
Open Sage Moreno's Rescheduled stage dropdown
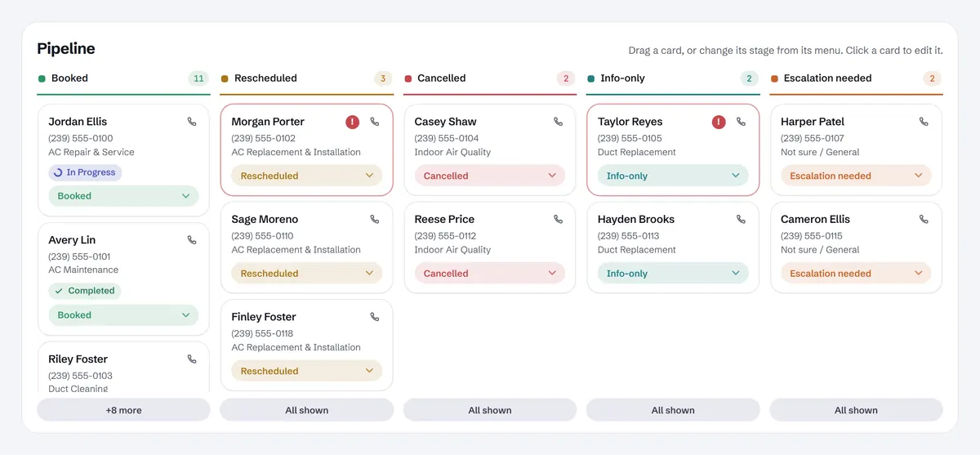(306, 274)
